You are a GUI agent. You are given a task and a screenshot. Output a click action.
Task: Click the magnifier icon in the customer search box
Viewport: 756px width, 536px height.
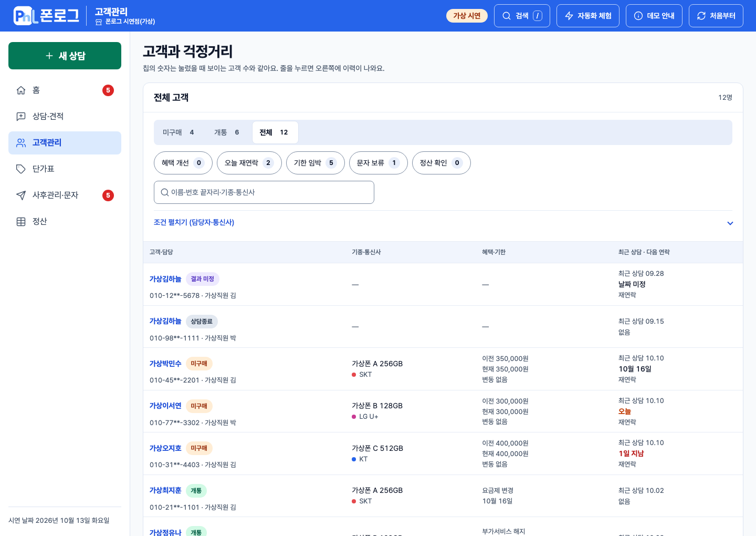165,192
